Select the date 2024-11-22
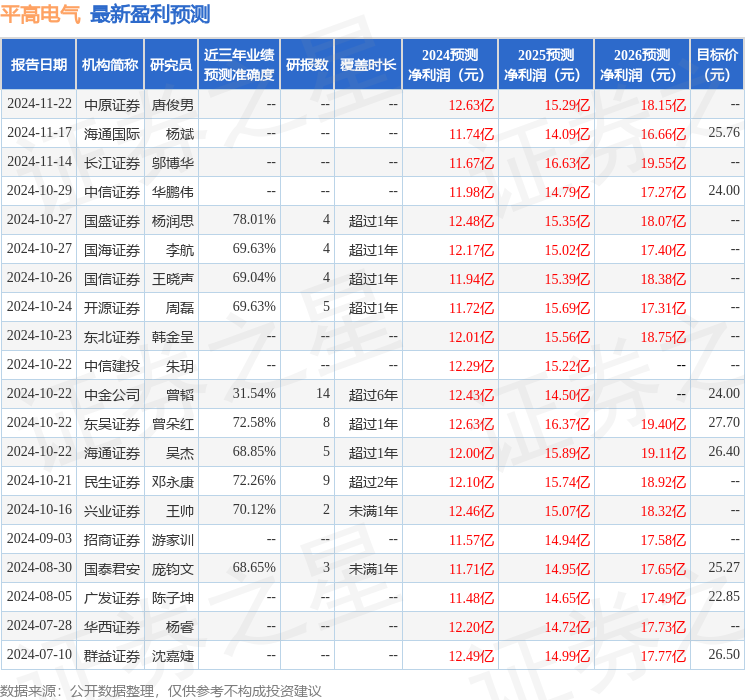The width and height of the screenshot is (745, 700). click(x=39, y=104)
